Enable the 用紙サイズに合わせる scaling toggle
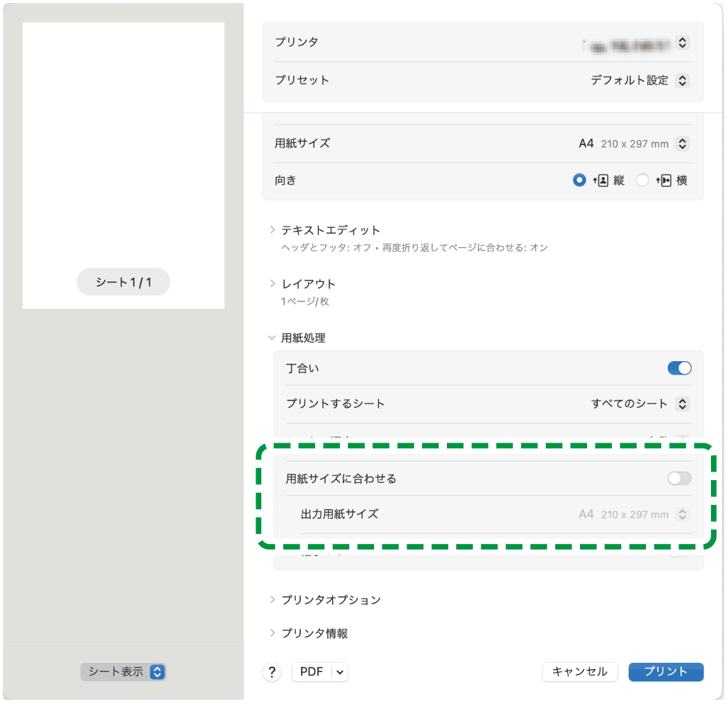The width and height of the screenshot is (728, 706). [x=678, y=479]
